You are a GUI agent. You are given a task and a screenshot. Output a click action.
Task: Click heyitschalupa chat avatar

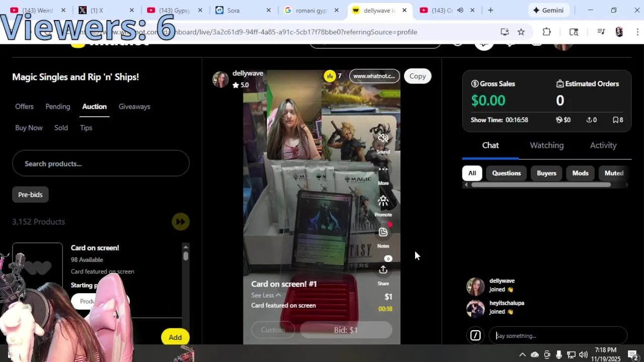[x=475, y=308]
